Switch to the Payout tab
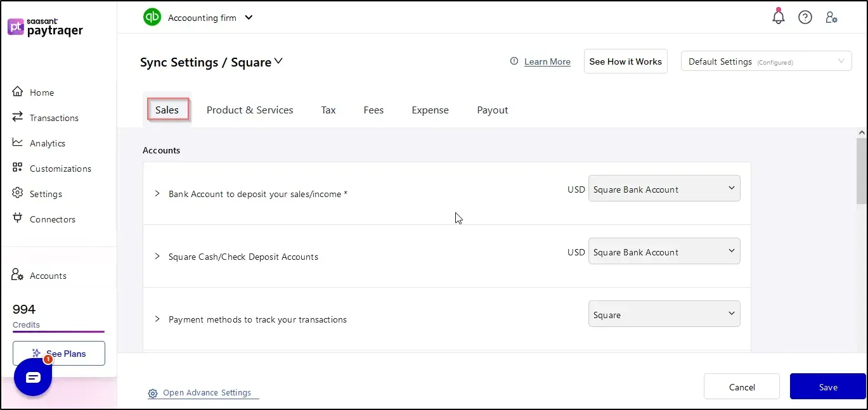The width and height of the screenshot is (868, 410). click(493, 110)
